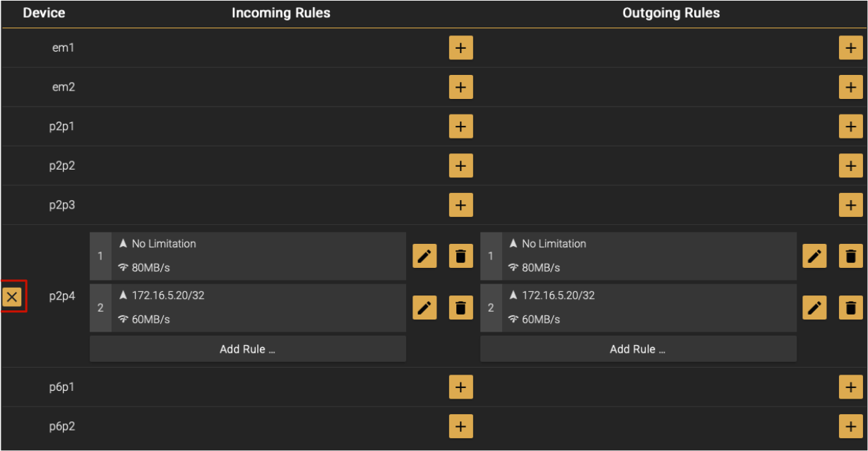Click the Incoming Rules column header

click(x=281, y=13)
